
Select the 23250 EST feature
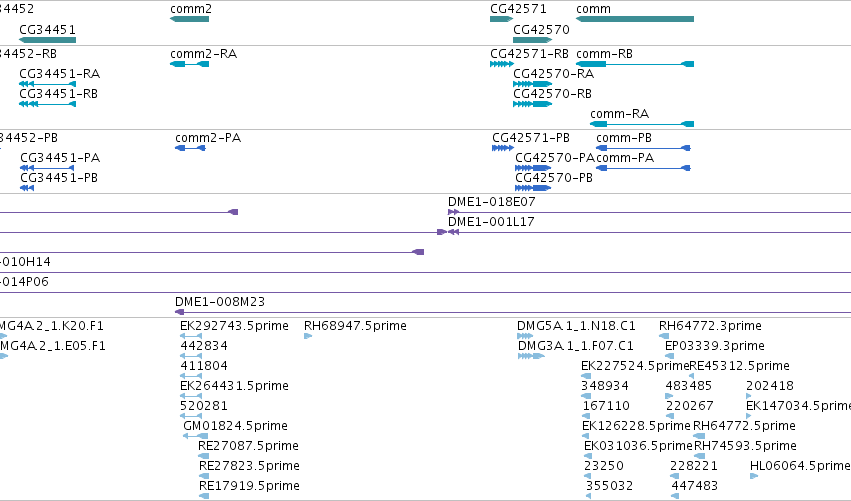pyautogui.click(x=587, y=476)
